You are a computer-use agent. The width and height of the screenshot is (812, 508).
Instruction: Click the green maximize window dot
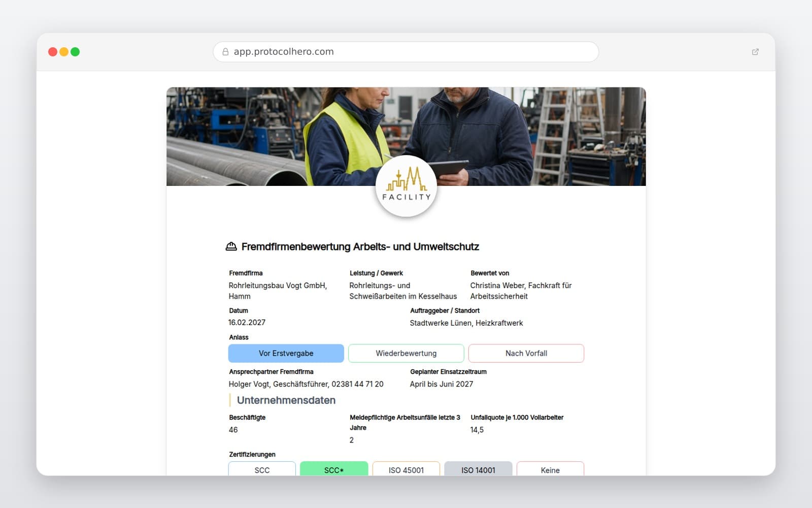point(75,52)
